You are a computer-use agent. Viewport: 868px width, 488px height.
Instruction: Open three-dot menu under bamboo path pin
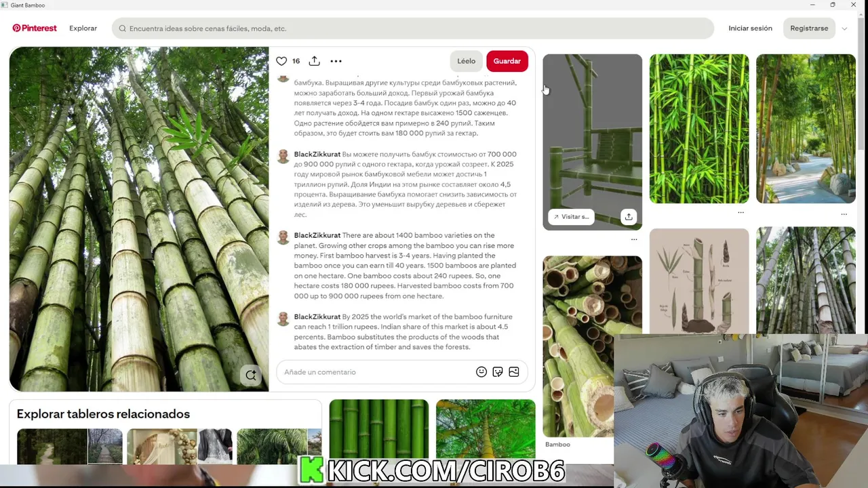pyautogui.click(x=844, y=213)
